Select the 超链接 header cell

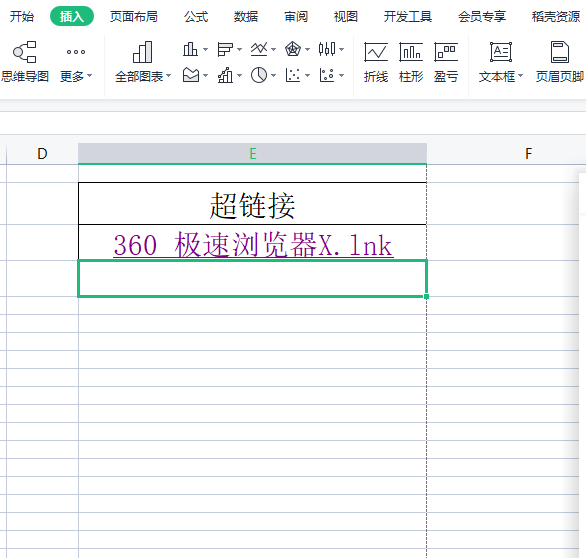tap(252, 204)
